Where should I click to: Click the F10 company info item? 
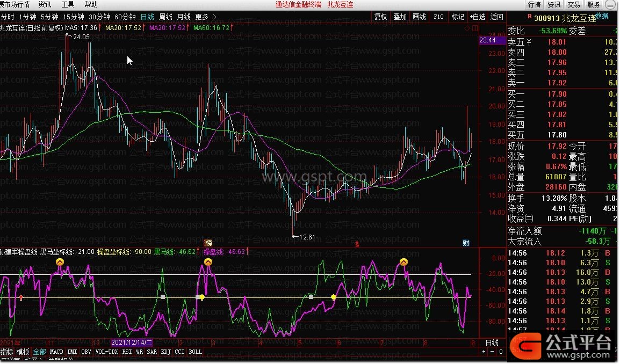pos(438,17)
